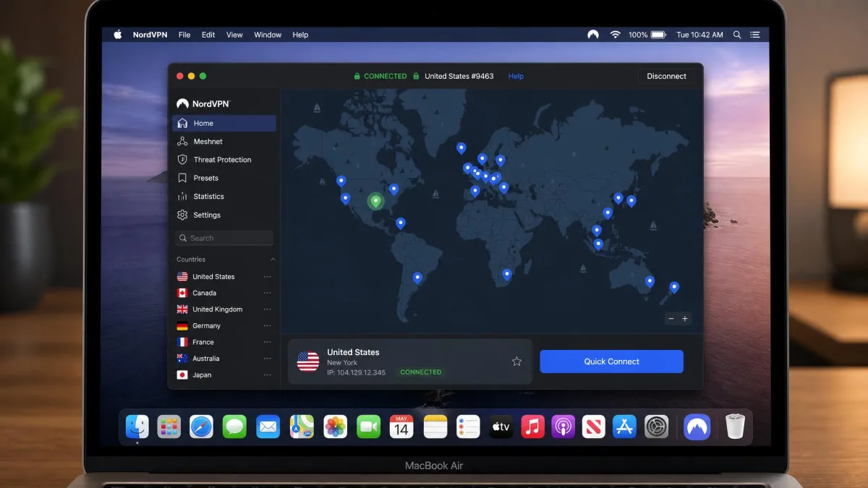Click NordVPN app icon in Dock
The height and width of the screenshot is (488, 868).
[697, 427]
